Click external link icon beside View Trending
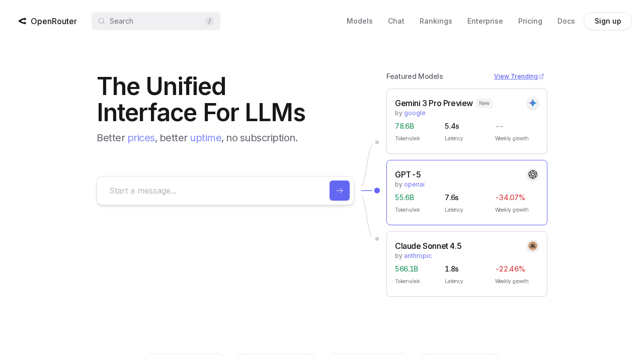This screenshot has height=362, width=644. (541, 76)
